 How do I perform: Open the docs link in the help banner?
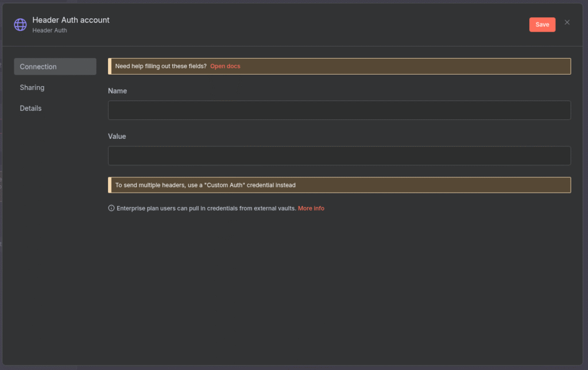(x=225, y=66)
